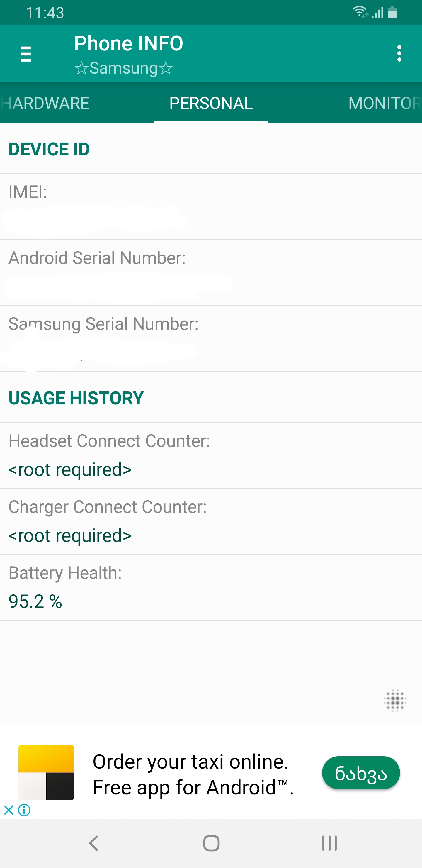The image size is (422, 868).
Task: Tap the Charger Connect Counter entry
Action: pyautogui.click(x=211, y=521)
